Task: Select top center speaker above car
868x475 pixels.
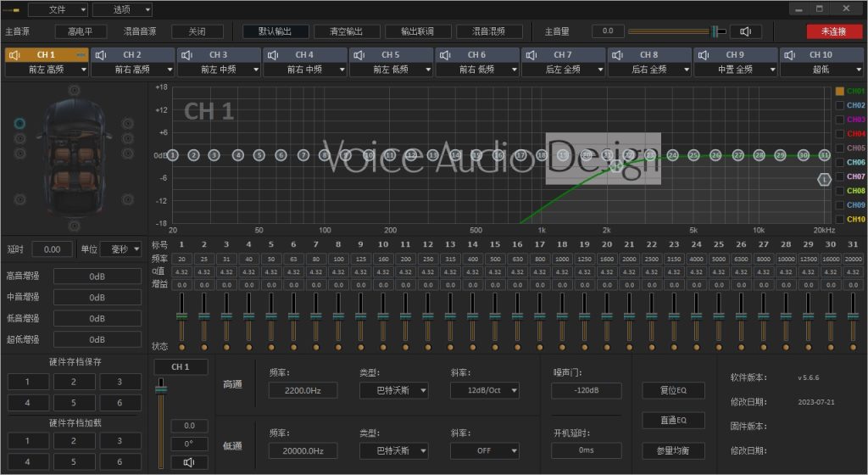Action: [75, 90]
